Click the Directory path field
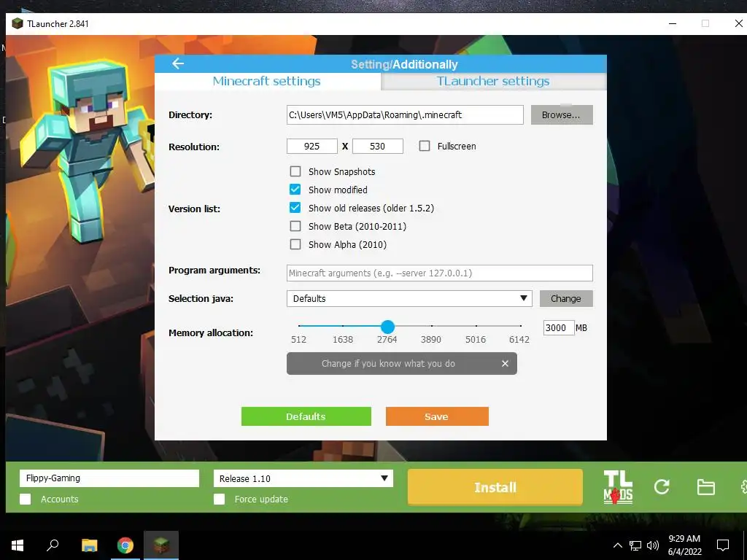The width and height of the screenshot is (747, 560). 405,114
